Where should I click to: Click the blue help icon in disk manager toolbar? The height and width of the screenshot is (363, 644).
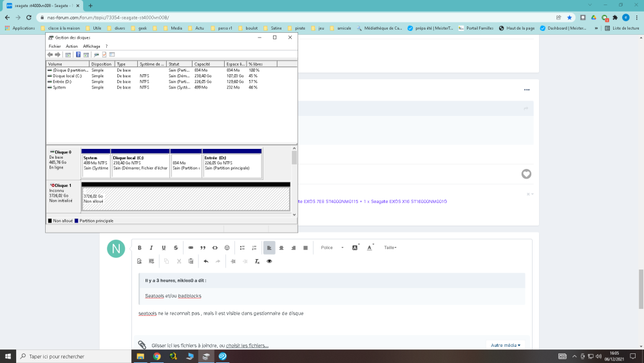(x=78, y=55)
